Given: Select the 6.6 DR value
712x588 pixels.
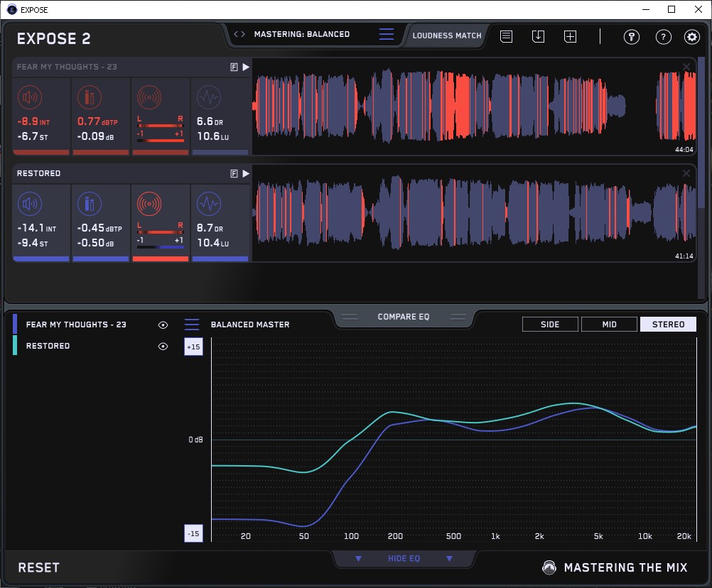Looking at the screenshot, I should pos(210,121).
